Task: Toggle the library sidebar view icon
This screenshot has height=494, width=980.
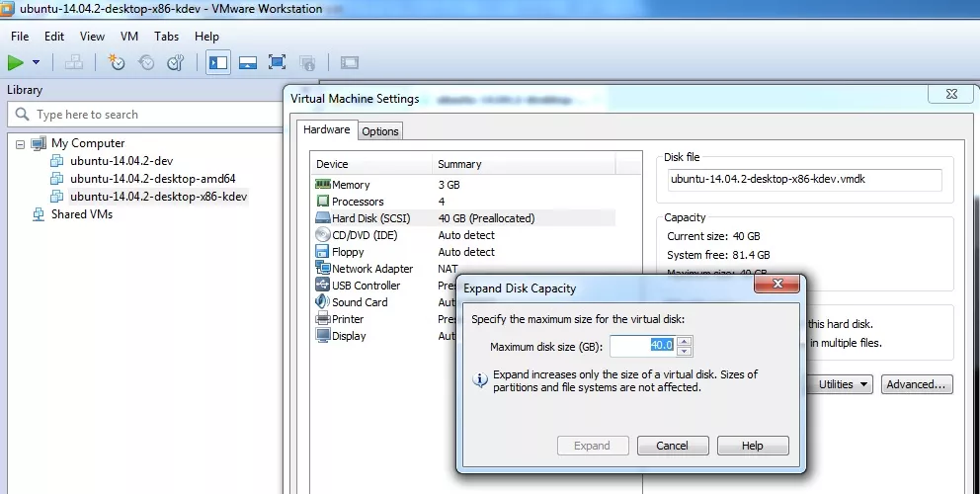Action: point(218,62)
